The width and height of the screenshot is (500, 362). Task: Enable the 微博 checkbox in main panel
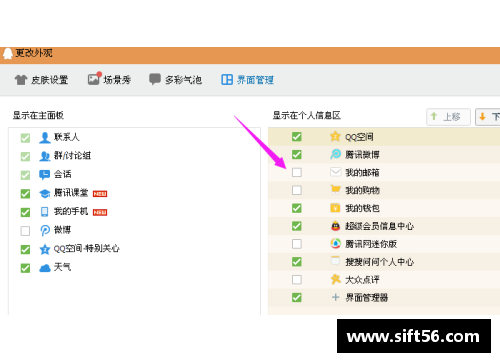point(25,231)
